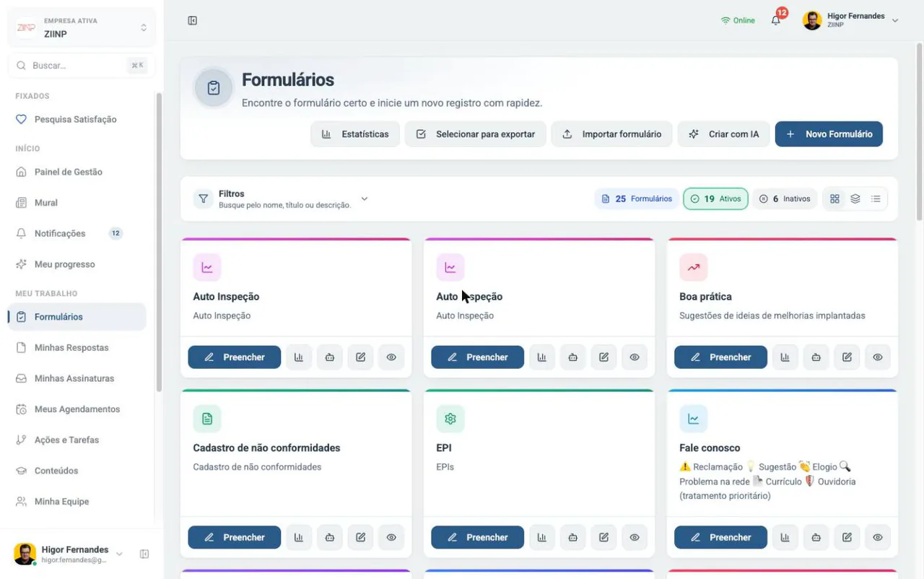Toggle the 6 Inativos filter
Screen dimensions: 924x579
785,199
